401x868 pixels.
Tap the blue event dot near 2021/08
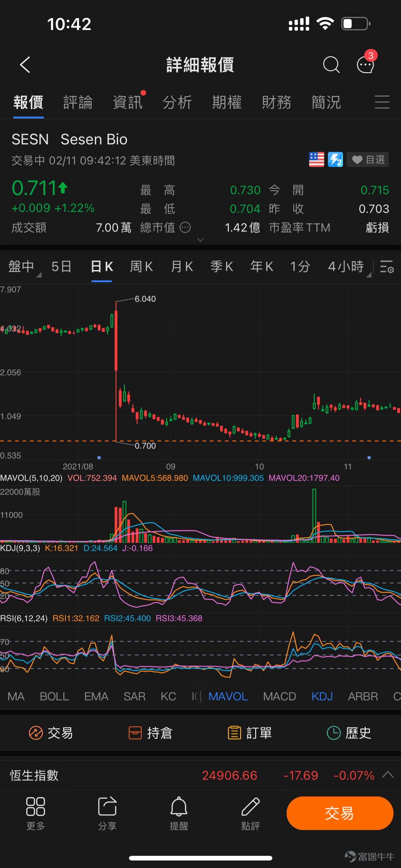tap(99, 457)
